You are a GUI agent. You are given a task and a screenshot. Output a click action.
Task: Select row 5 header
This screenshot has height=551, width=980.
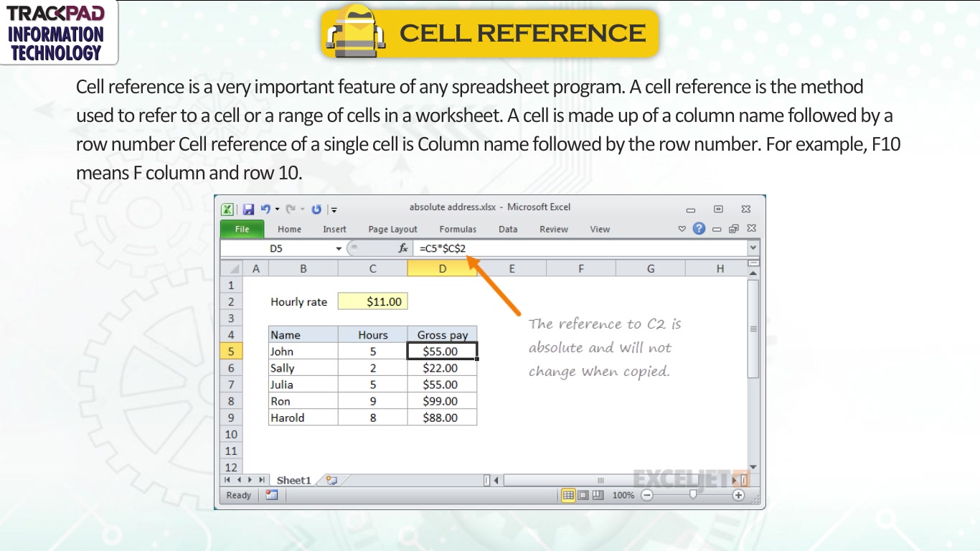232,352
